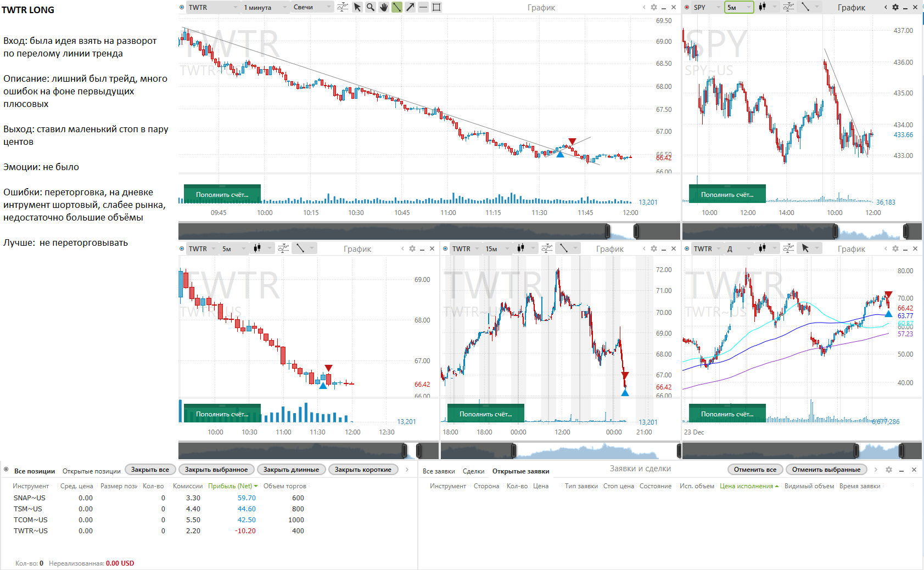Toggle the link indicator of TWTR daily chart
924x570 pixels.
tap(687, 249)
